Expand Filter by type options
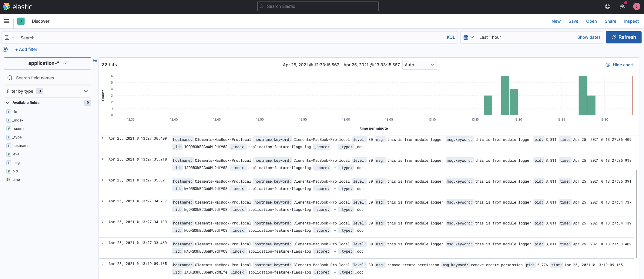644x279 pixels. coord(48,91)
